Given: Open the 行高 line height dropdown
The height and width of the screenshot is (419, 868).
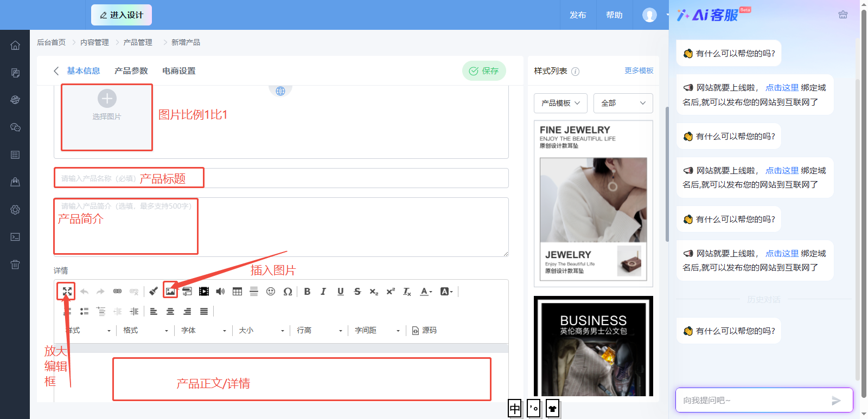Looking at the screenshot, I should (320, 330).
